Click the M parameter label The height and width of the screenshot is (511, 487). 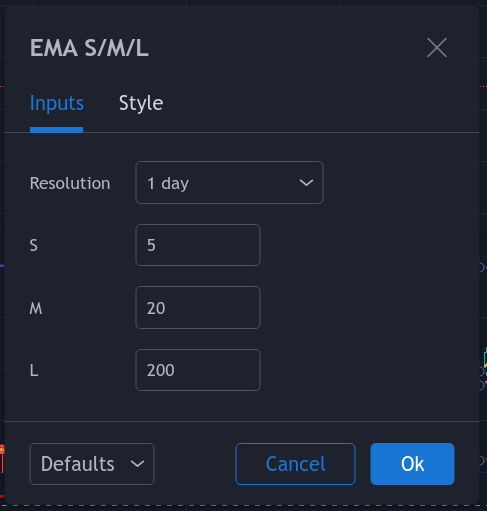pos(36,308)
